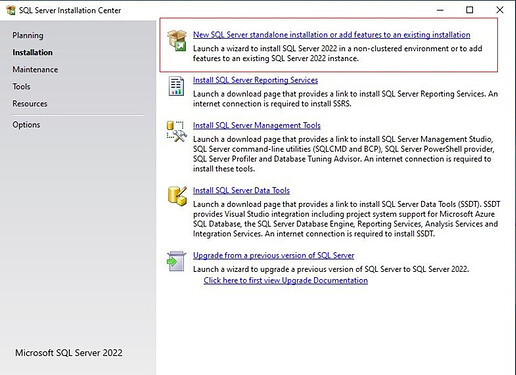Open Install SQL Server Data Tools link

tap(241, 190)
